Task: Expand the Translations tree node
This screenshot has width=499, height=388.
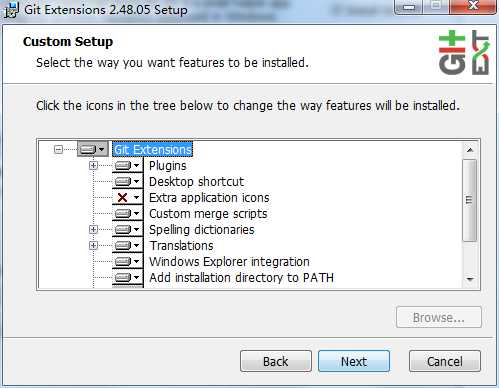Action: tap(93, 245)
